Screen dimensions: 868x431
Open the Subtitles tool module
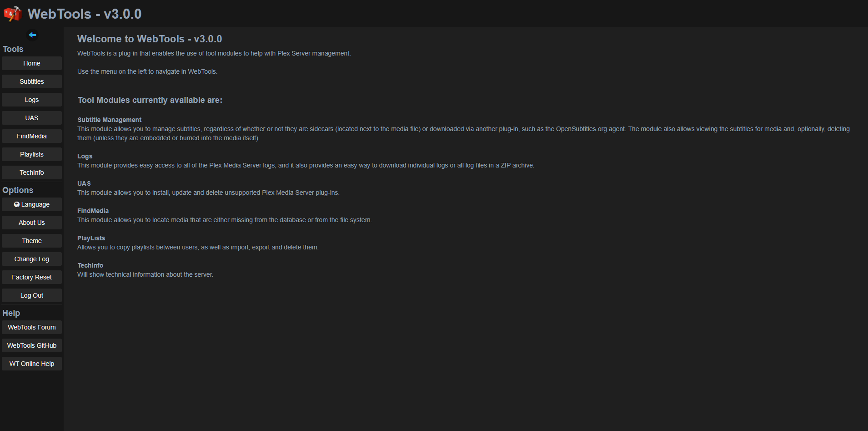[x=32, y=81]
